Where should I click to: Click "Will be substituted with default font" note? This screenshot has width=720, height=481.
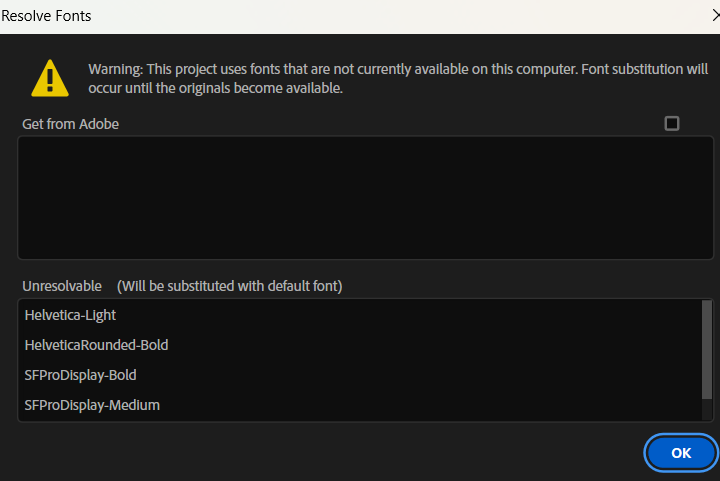coord(230,286)
